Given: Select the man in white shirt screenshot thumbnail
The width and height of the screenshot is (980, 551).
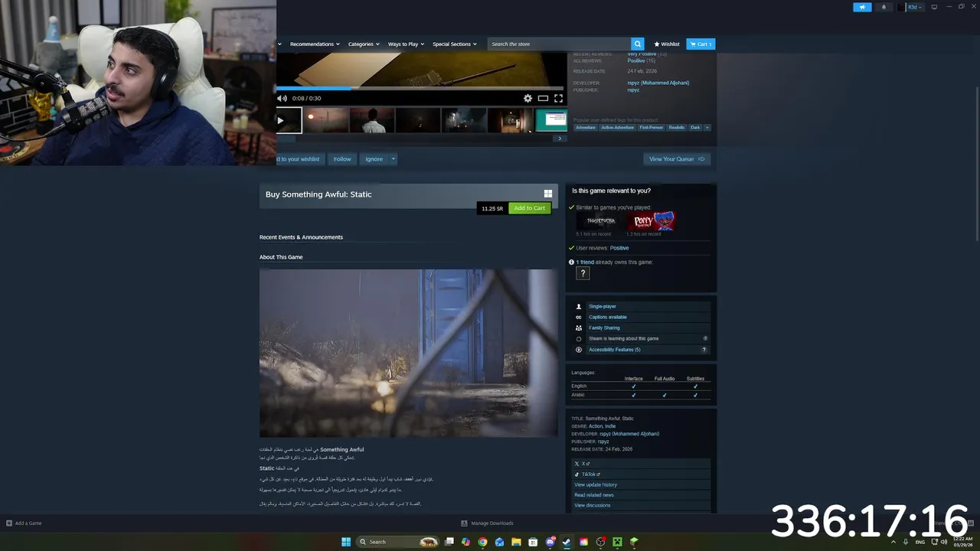Looking at the screenshot, I should pos(372,120).
